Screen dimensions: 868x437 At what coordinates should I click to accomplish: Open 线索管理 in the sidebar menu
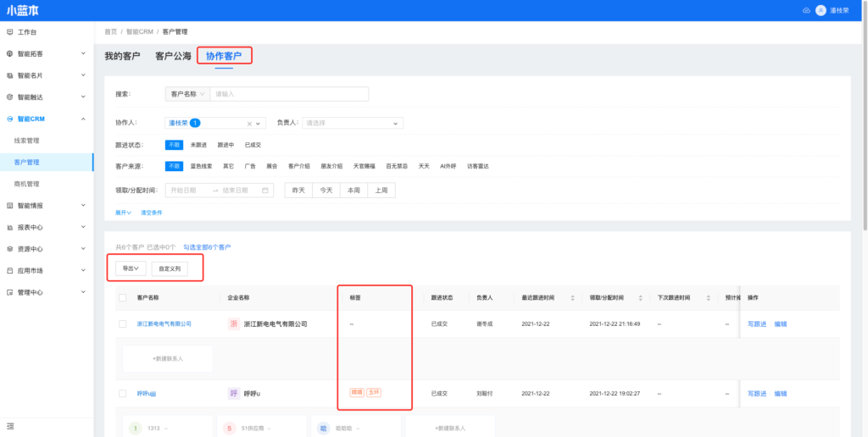[27, 141]
